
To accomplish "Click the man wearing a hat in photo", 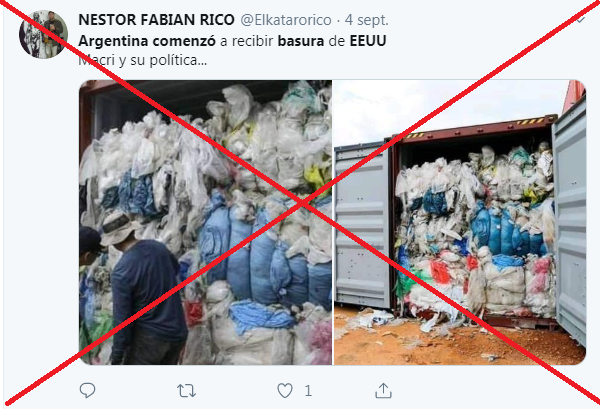I will click(x=143, y=289).
